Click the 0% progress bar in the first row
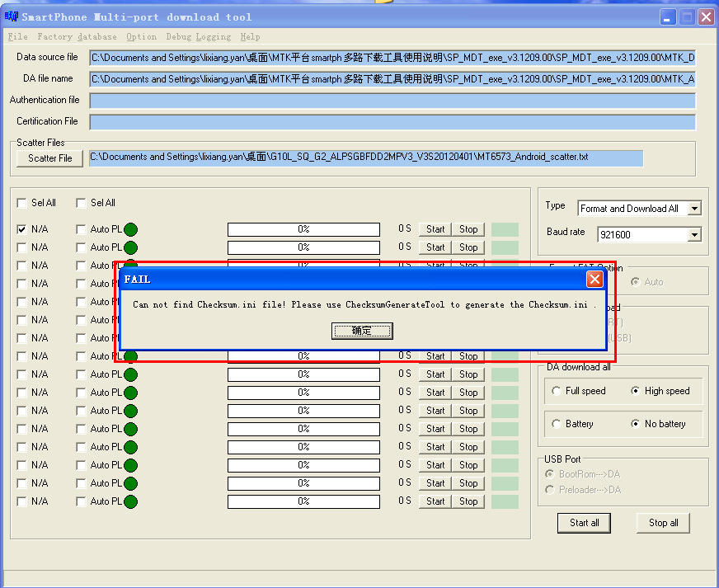This screenshot has width=719, height=588. 303,229
